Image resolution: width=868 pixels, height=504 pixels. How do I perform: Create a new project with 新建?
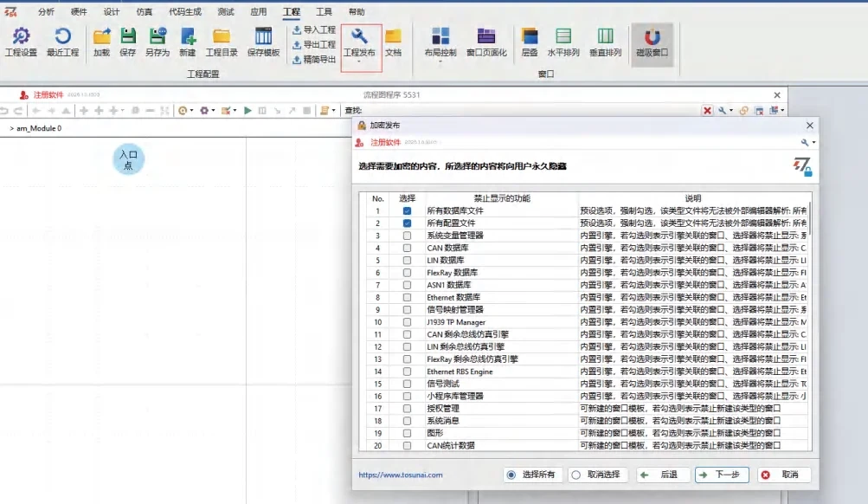pyautogui.click(x=188, y=42)
